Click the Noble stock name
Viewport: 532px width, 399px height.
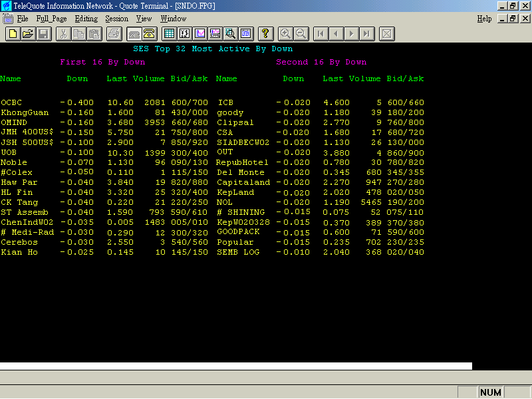14,162
